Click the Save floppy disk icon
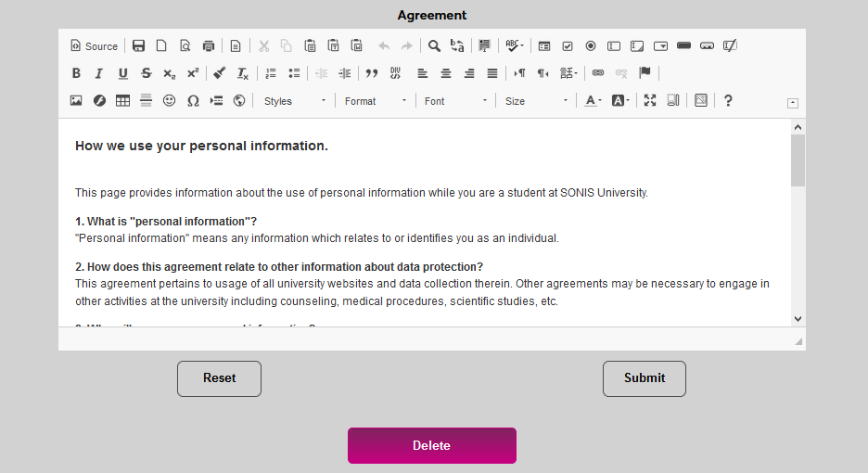 click(138, 46)
